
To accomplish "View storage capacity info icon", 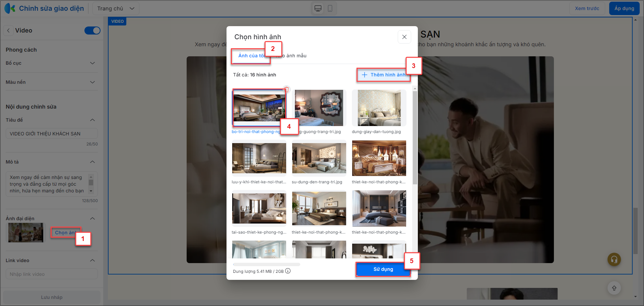I will [288, 271].
